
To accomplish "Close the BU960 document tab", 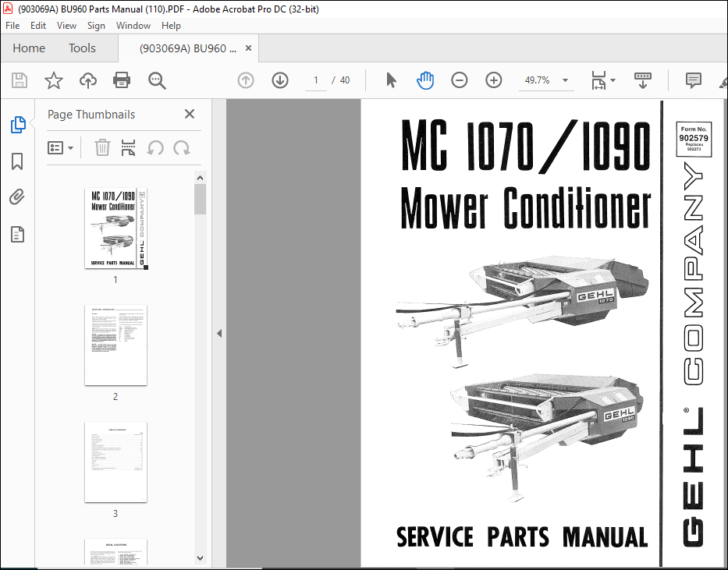I will pyautogui.click(x=248, y=48).
